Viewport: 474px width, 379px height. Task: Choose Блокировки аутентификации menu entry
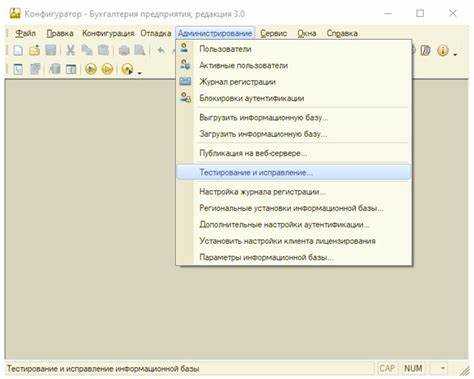pyautogui.click(x=294, y=98)
